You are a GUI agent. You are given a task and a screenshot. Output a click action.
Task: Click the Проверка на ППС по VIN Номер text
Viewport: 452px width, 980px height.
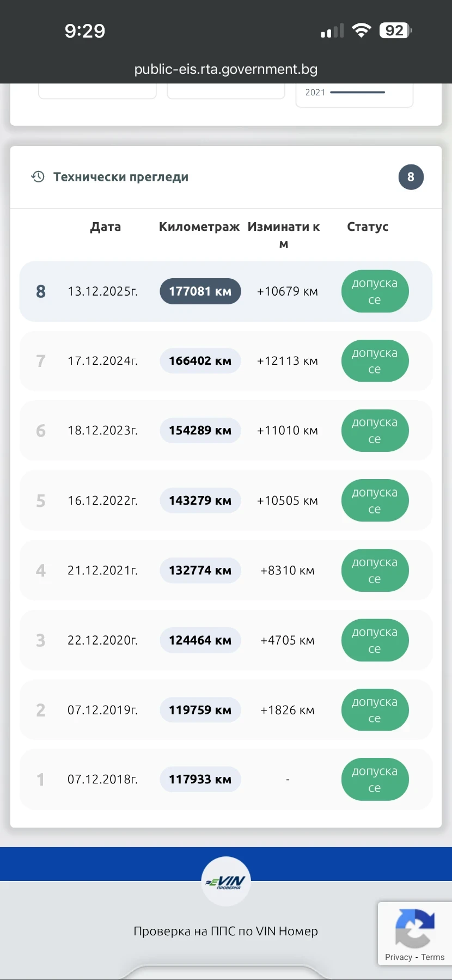225,931
